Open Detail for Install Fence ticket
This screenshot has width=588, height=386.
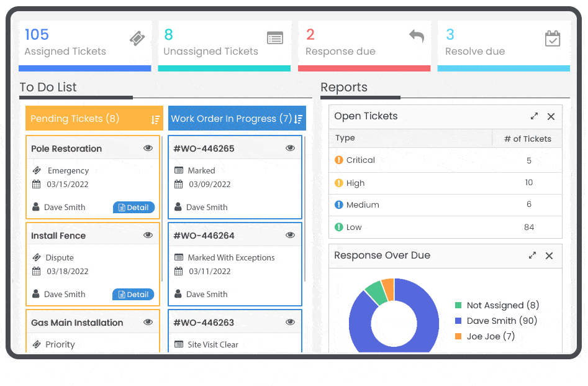(x=133, y=295)
